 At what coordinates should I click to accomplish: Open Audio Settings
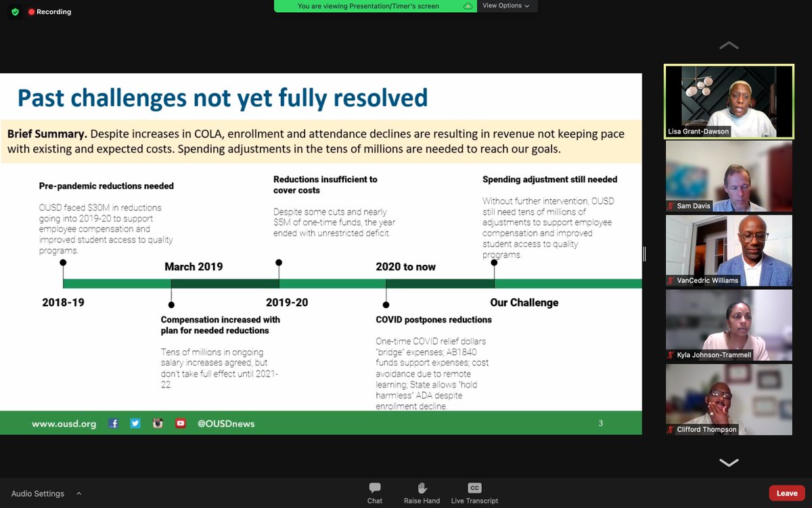coord(38,494)
